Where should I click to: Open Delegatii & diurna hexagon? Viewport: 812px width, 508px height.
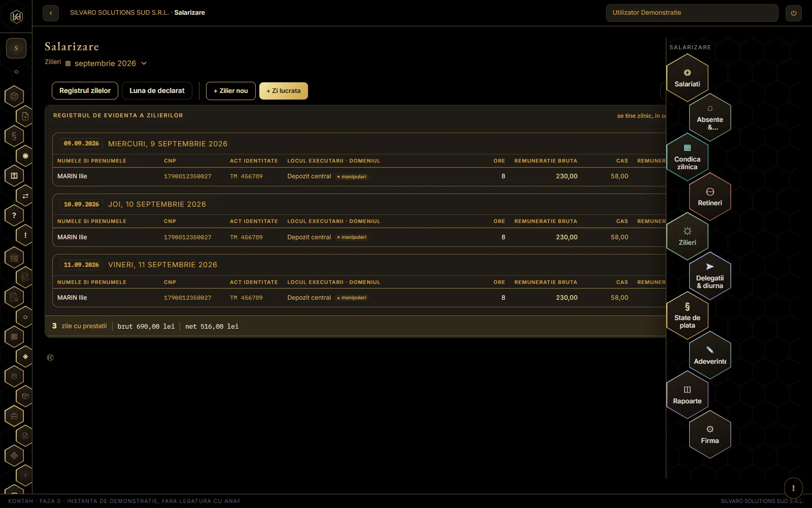[x=710, y=276]
